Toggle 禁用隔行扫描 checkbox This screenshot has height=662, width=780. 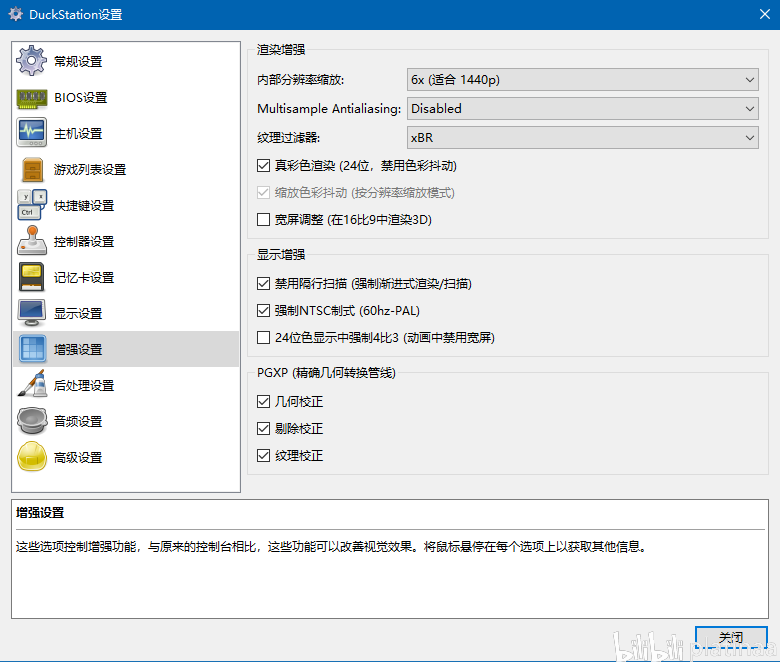point(263,284)
